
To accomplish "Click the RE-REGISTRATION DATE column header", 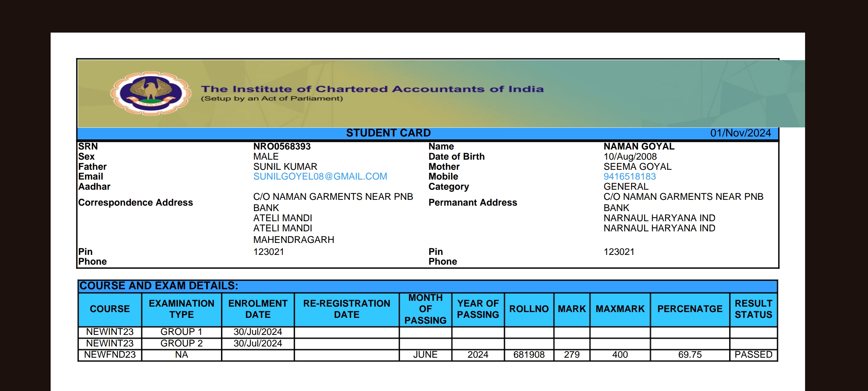I will point(346,309).
